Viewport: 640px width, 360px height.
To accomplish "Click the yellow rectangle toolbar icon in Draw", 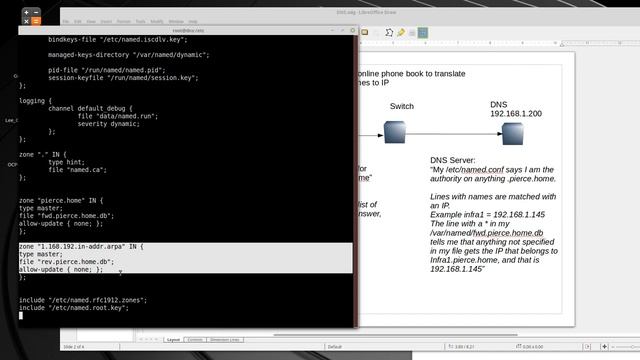I will click(364, 32).
